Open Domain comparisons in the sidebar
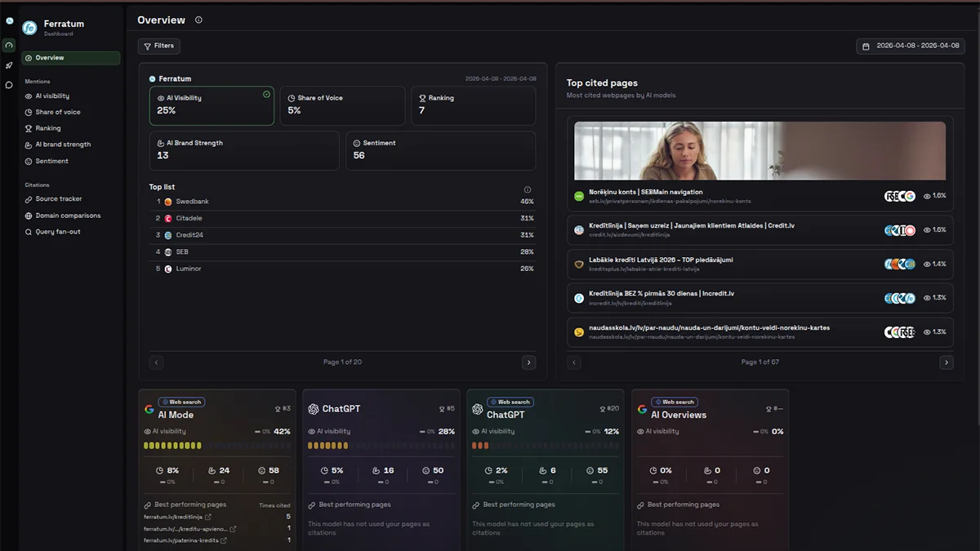Image resolution: width=980 pixels, height=551 pixels. (68, 216)
